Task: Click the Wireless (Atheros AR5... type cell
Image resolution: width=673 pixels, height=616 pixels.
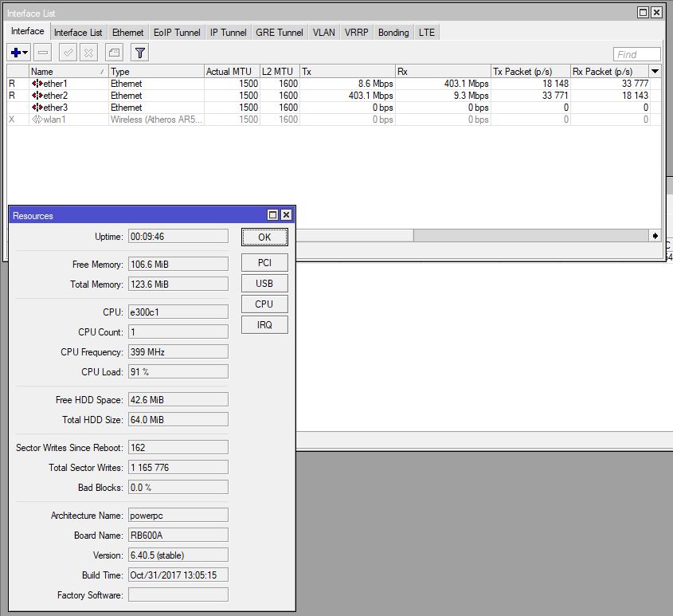Action: (x=156, y=120)
